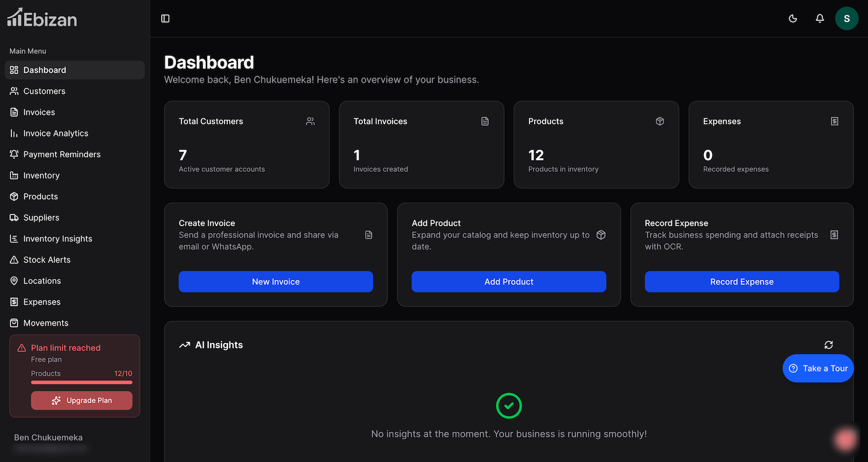Click the Expenses card receipt icon
Viewport: 868px width, 462px height.
point(834,121)
